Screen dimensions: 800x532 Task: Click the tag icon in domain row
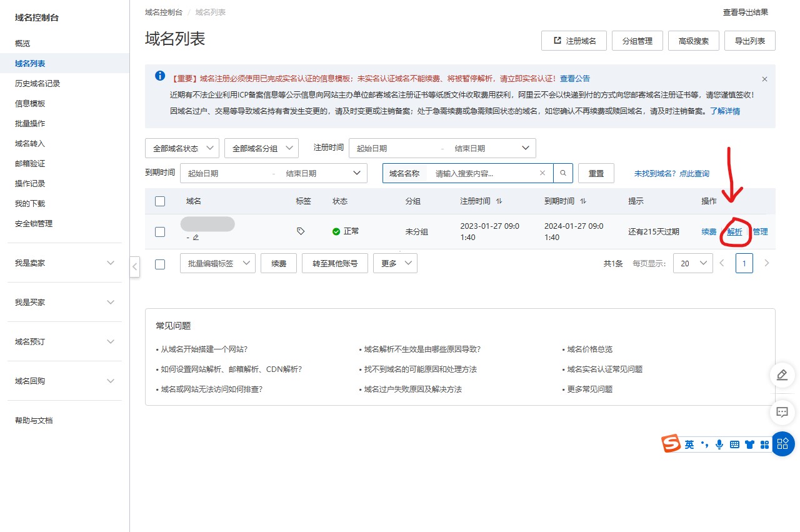pos(301,231)
